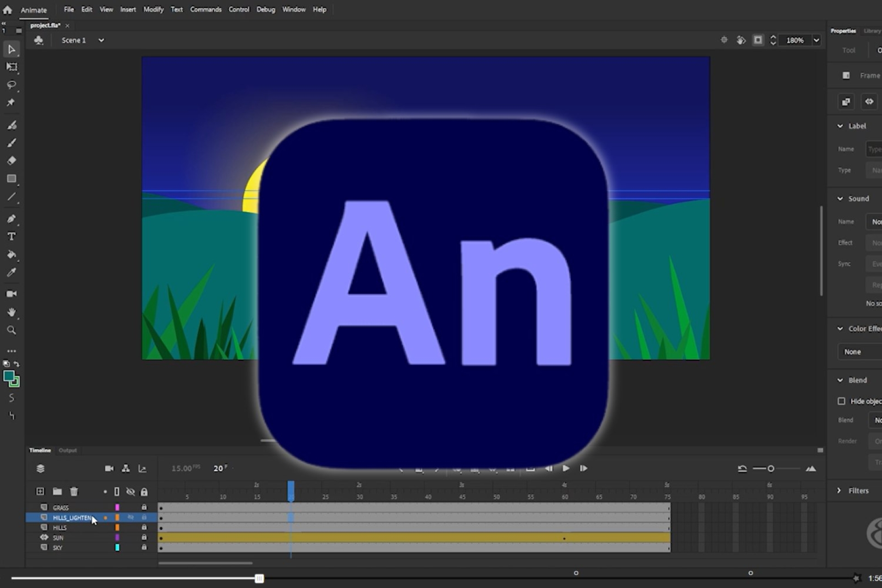The width and height of the screenshot is (882, 588).
Task: Open the Sound Name dropdown
Action: [x=874, y=222]
